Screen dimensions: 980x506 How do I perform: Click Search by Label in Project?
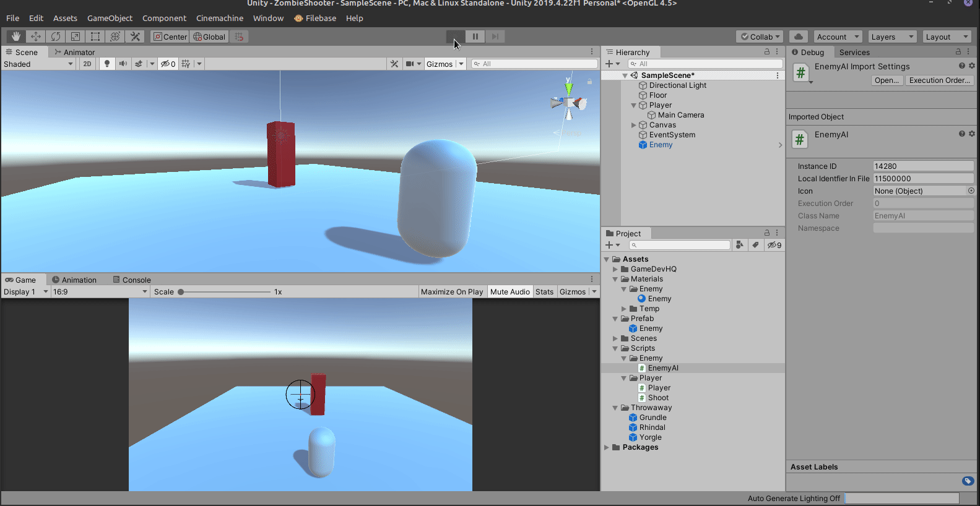coord(755,245)
